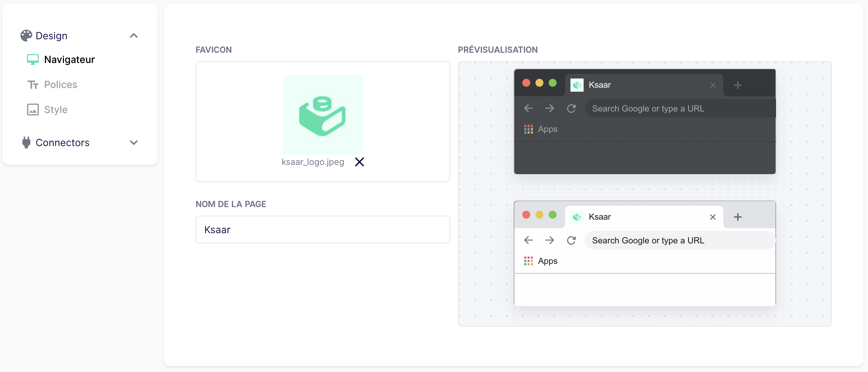
Task: Click the Design palette icon
Action: [x=26, y=35]
